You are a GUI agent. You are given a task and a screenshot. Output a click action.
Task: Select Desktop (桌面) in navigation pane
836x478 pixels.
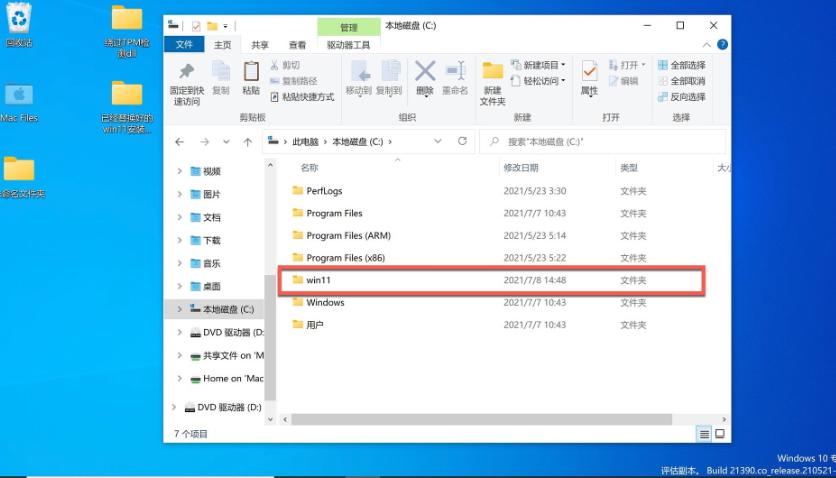211,286
